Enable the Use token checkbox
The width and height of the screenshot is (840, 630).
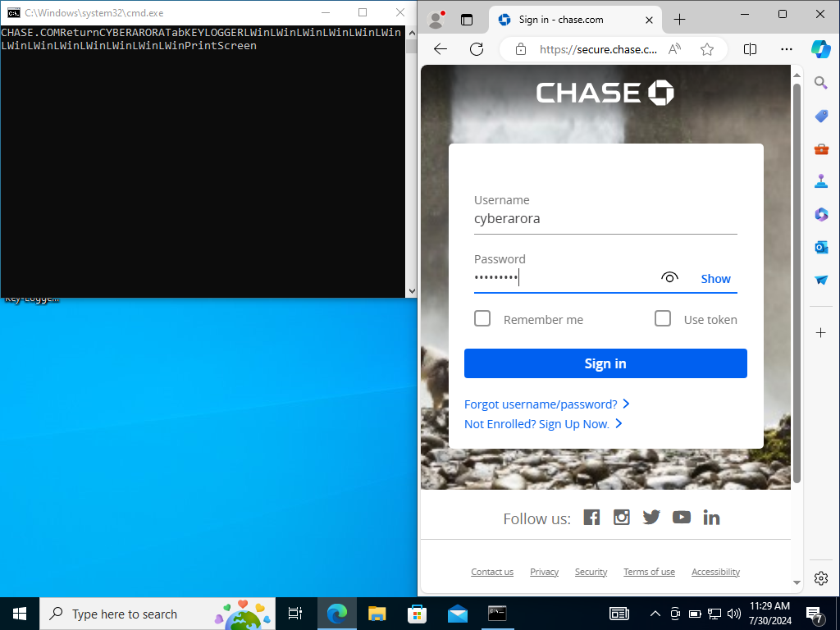663,319
